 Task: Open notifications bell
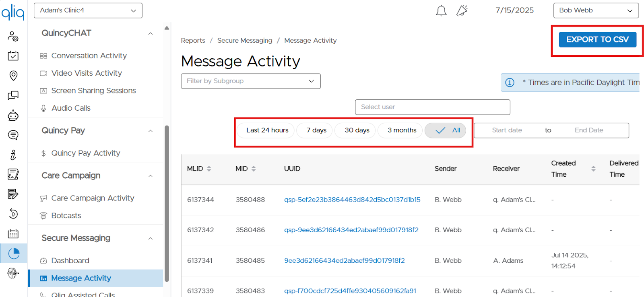click(441, 10)
